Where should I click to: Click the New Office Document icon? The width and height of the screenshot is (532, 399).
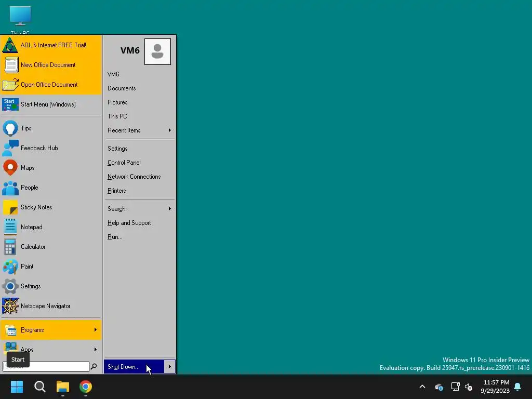(11, 65)
